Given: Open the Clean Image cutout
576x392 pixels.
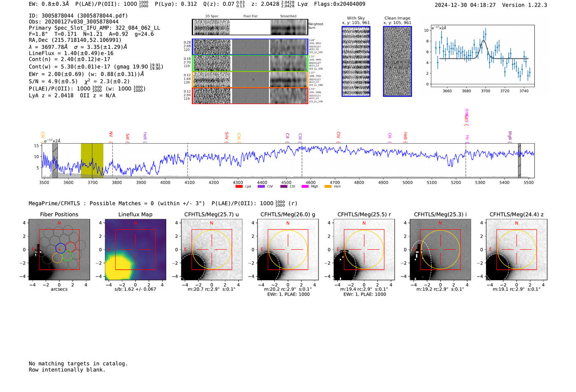Looking at the screenshot, I should (x=397, y=61).
